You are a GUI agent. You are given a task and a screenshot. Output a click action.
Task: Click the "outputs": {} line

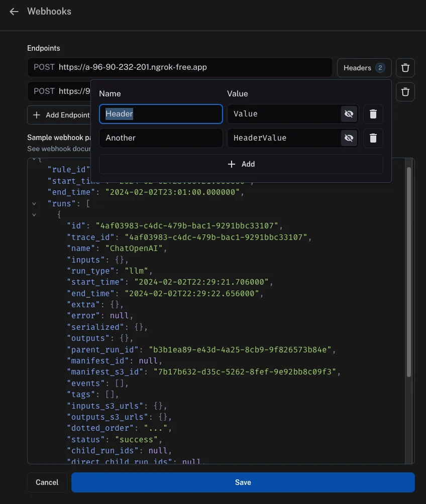(x=100, y=338)
